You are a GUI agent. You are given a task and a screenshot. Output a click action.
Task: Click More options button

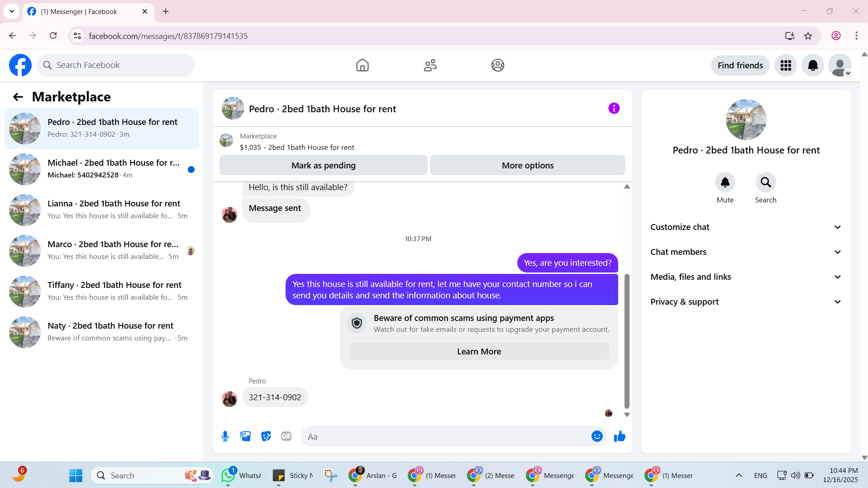tap(528, 165)
